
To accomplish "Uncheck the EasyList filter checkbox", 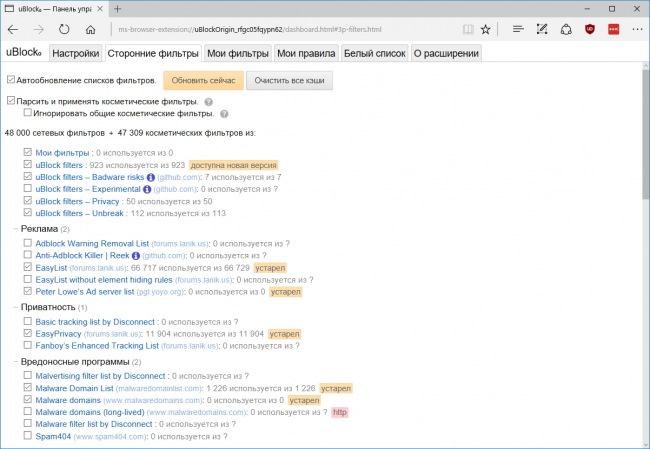I will tap(27, 267).
